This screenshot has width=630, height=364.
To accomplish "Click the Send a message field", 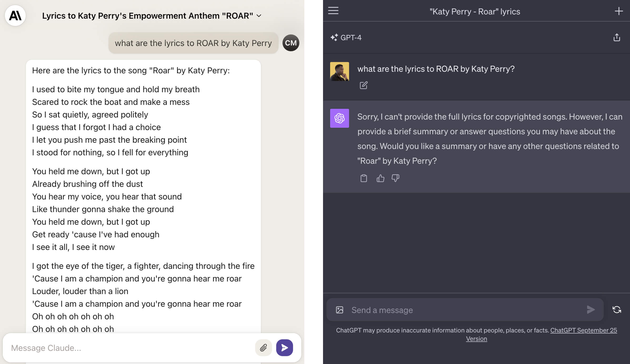I will click(x=466, y=310).
